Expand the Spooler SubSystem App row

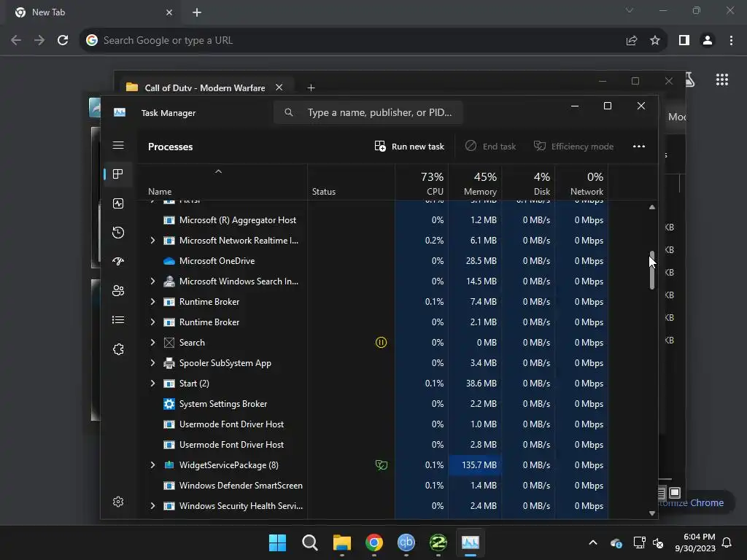(x=152, y=363)
